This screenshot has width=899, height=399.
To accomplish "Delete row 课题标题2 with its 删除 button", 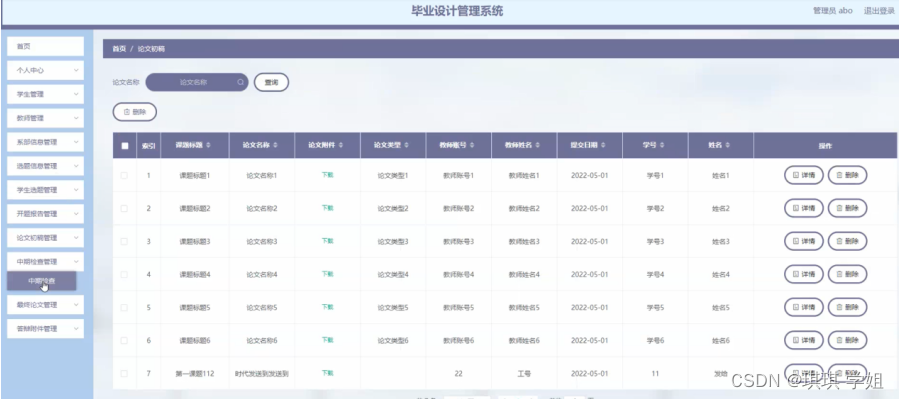I will (x=847, y=208).
